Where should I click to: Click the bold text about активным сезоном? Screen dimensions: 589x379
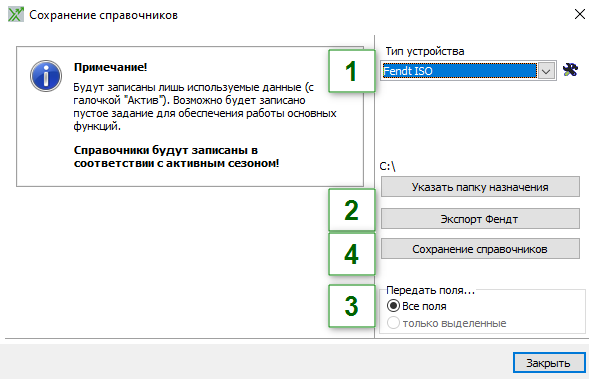(x=177, y=157)
